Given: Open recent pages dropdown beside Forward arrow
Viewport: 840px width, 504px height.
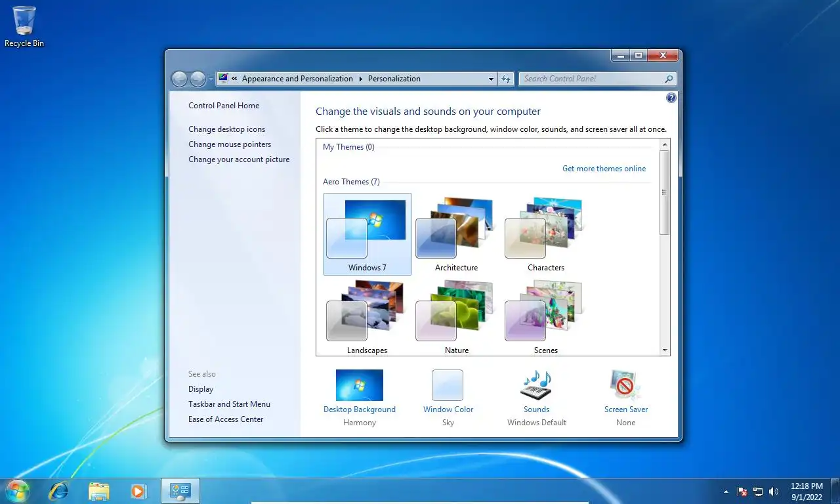Looking at the screenshot, I should pyautogui.click(x=211, y=79).
